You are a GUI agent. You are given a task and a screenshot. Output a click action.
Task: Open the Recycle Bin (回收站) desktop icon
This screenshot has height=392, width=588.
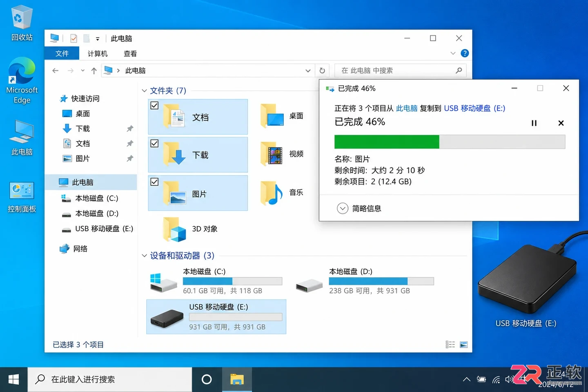[x=22, y=23]
